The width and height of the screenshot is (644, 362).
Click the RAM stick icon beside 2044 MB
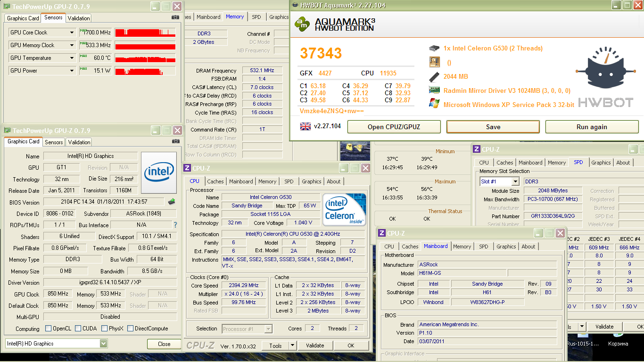(434, 76)
